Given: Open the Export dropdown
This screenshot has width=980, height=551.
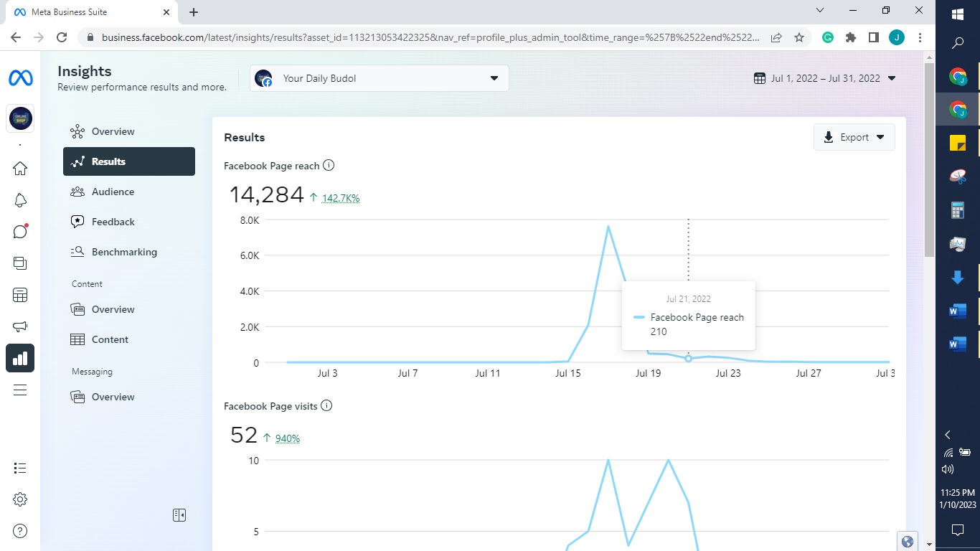Looking at the screenshot, I should tap(854, 137).
